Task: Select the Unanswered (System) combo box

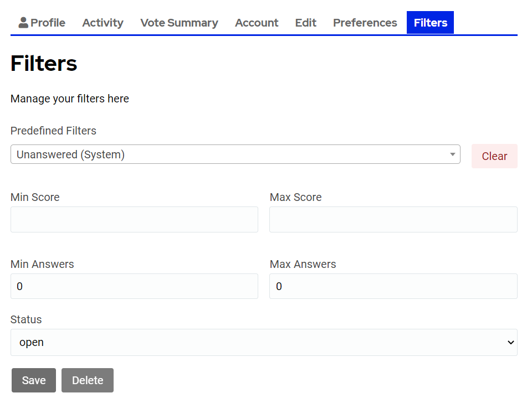Action: point(235,154)
